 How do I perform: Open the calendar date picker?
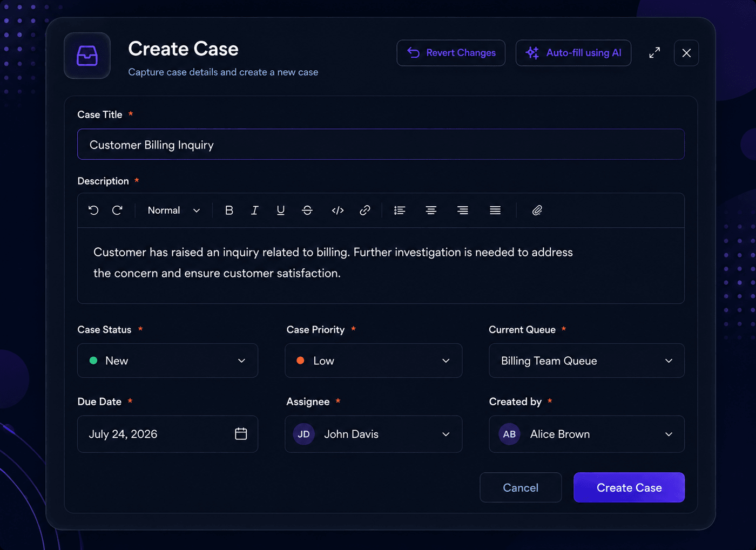pyautogui.click(x=241, y=433)
